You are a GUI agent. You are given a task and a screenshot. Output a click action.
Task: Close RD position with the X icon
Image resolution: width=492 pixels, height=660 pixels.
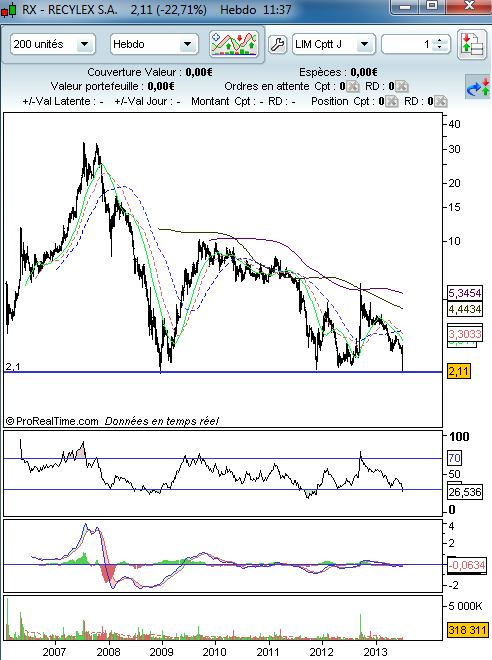pyautogui.click(x=440, y=101)
